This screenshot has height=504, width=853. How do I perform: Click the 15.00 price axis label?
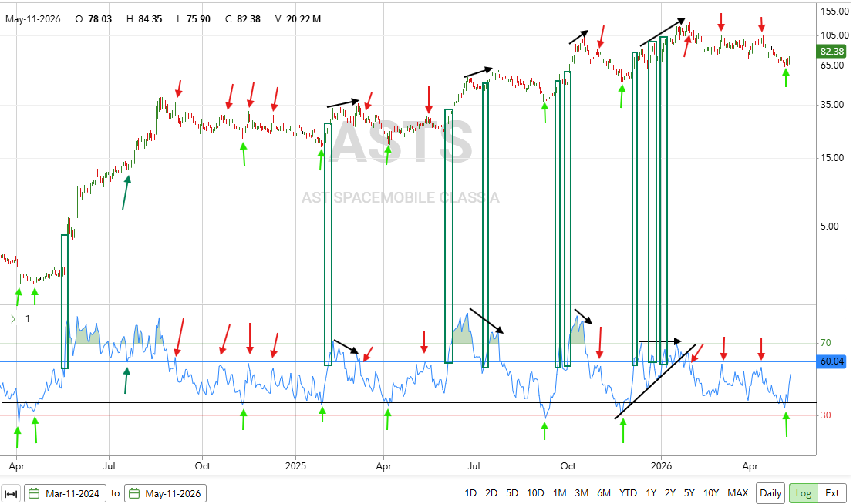832,158
